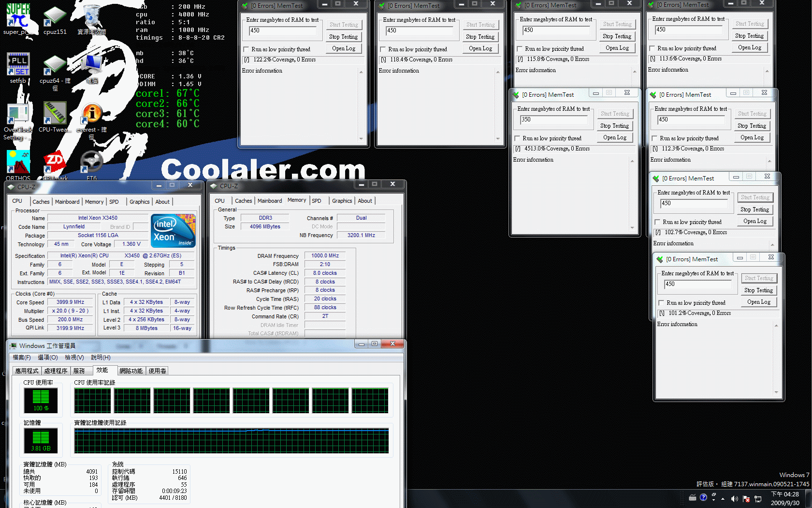
Task: Open the 檢視(V) menu in Task Manager
Action: (x=74, y=358)
